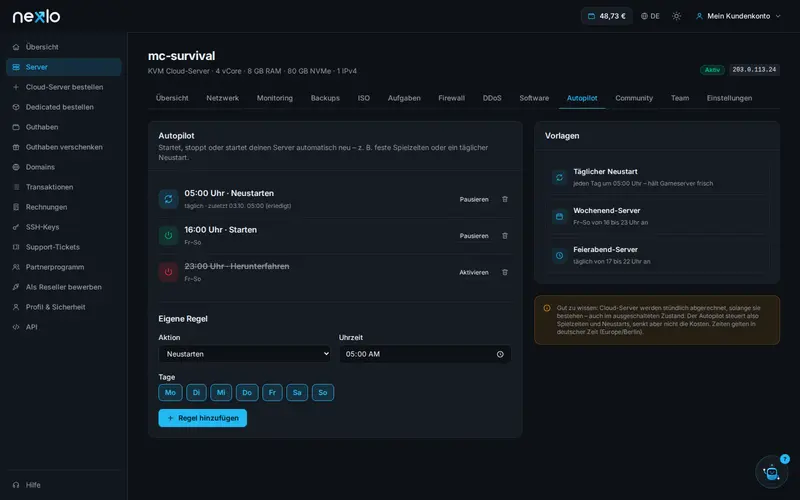Click the headset icon beside Hilfe
Screen dimensions: 800x500
click(16, 485)
